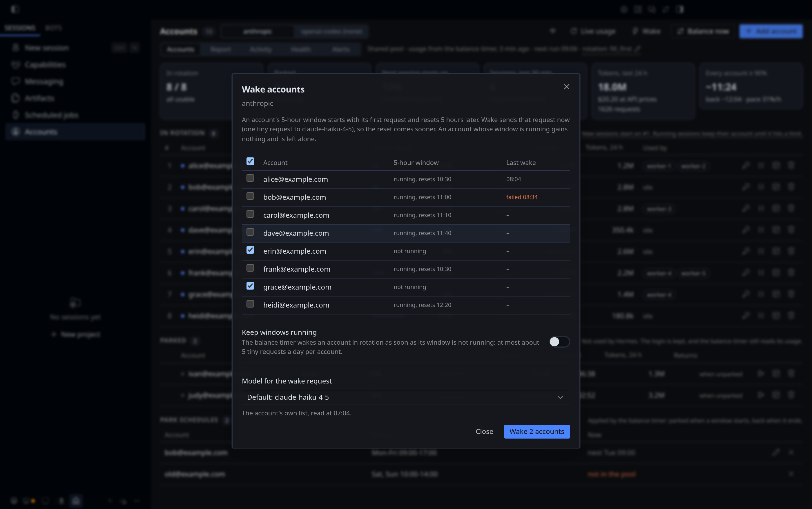
Task: Click the Last wake column header
Action: (521, 163)
